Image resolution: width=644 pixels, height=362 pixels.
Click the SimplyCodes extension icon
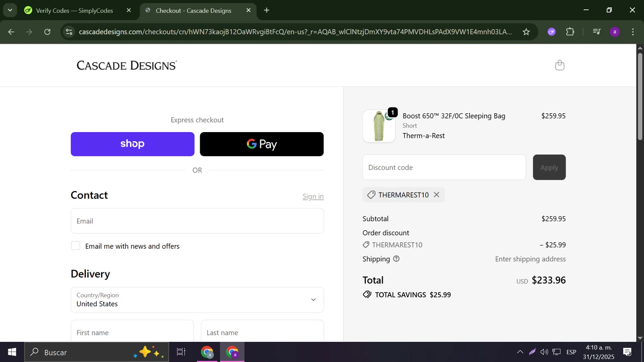[552, 32]
